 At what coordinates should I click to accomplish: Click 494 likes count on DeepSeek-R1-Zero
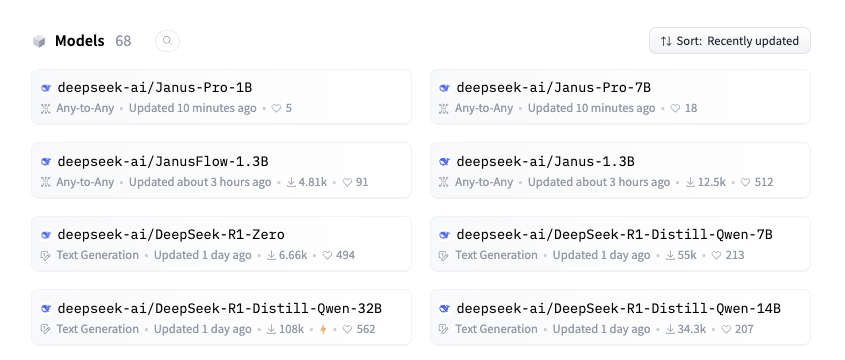pos(345,255)
